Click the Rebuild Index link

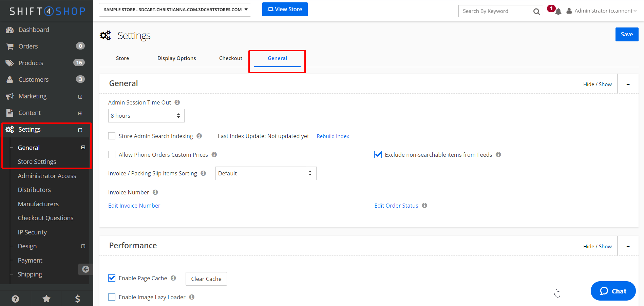click(333, 136)
